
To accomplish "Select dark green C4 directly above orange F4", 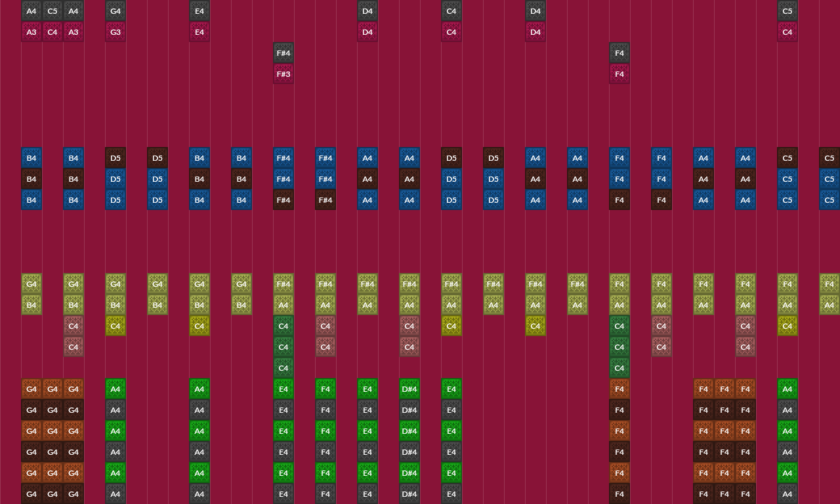I will point(619,368).
